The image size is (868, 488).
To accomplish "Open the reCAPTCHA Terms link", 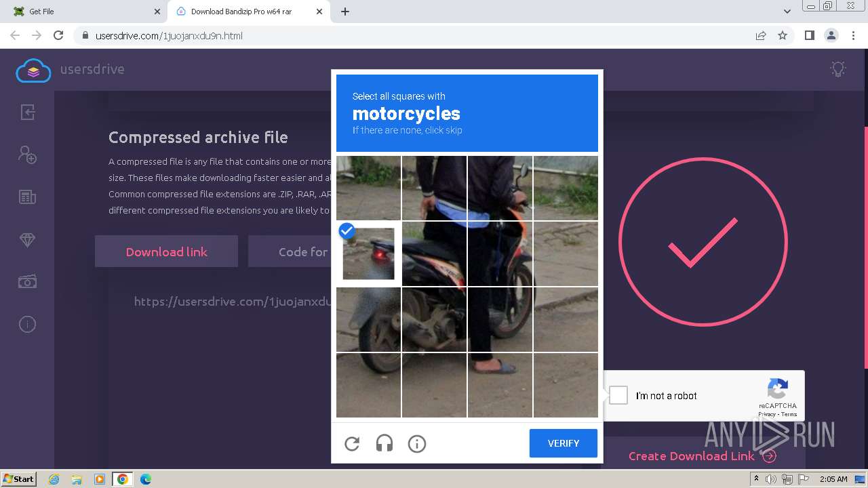I will [x=789, y=414].
